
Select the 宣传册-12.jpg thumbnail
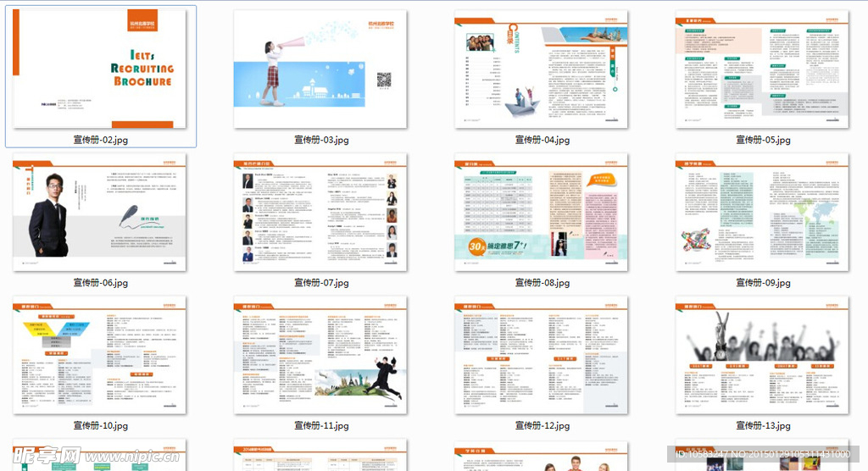click(x=541, y=355)
